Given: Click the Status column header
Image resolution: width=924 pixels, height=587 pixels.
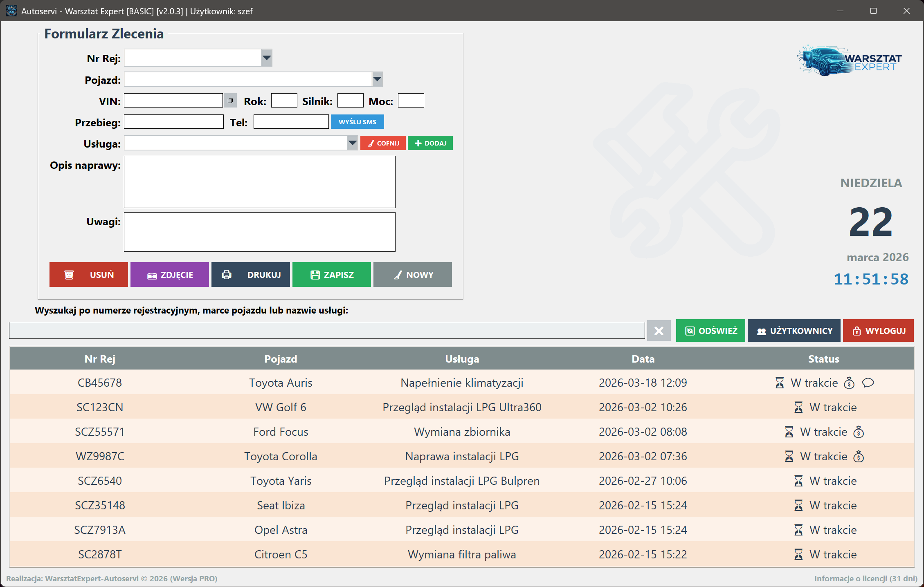Looking at the screenshot, I should [823, 359].
